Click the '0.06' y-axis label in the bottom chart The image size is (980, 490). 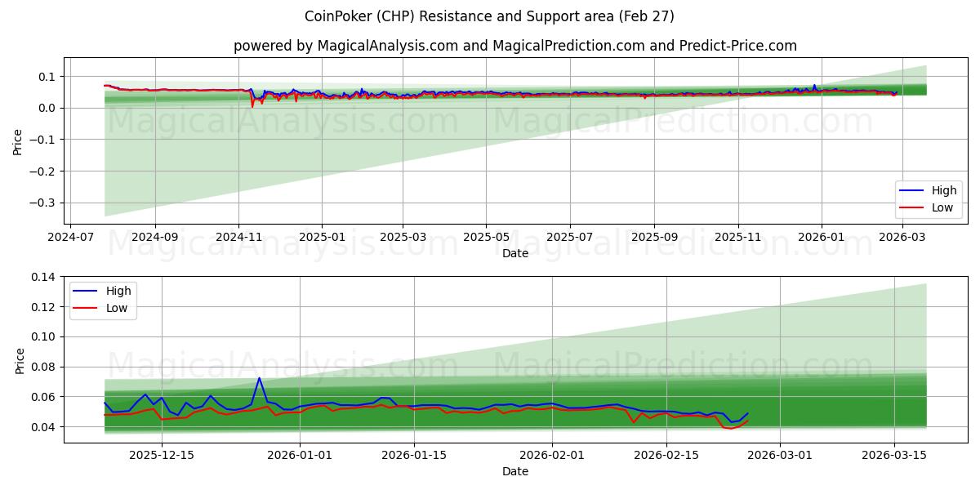click(x=45, y=397)
